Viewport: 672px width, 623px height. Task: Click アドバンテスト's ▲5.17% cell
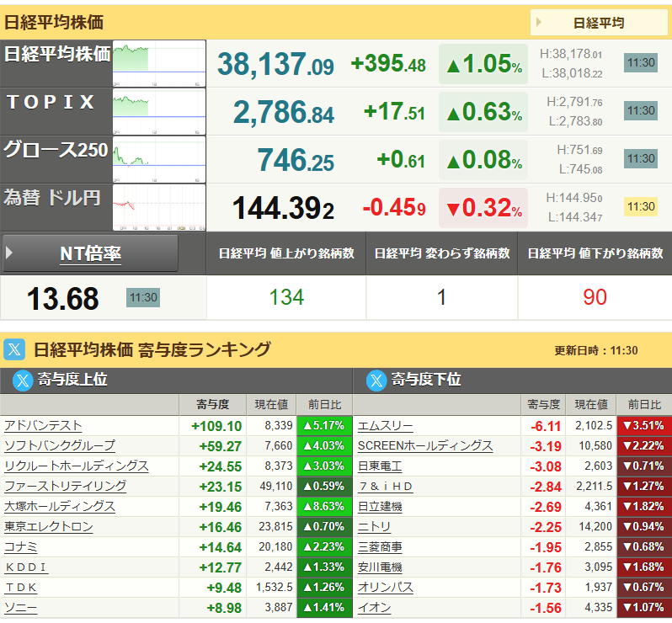coord(324,425)
